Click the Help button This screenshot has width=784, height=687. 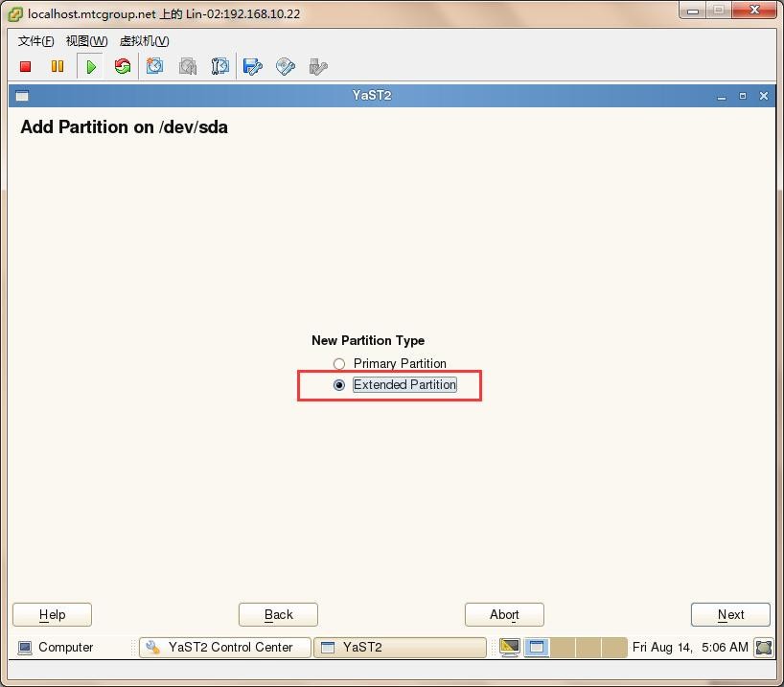[52, 614]
